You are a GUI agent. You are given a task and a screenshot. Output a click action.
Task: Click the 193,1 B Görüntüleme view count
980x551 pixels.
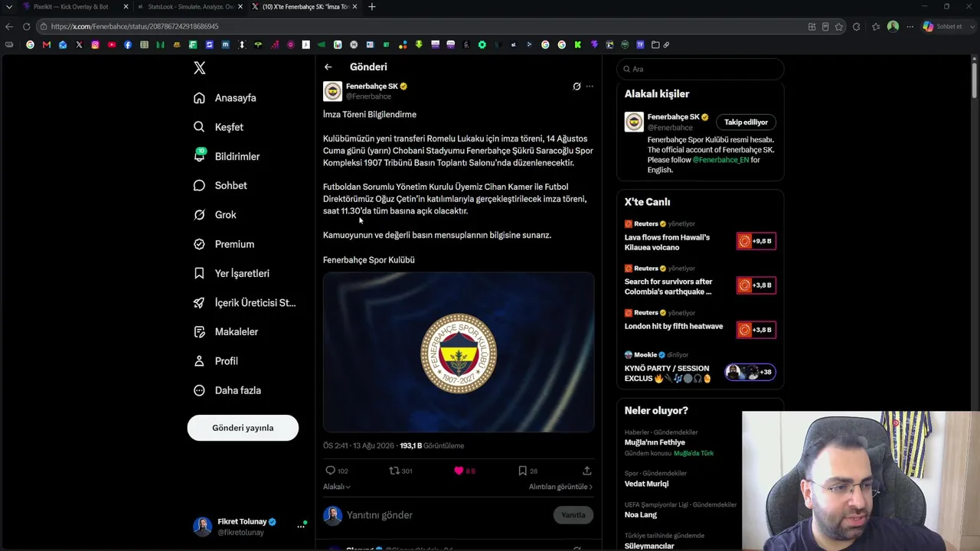(432, 445)
